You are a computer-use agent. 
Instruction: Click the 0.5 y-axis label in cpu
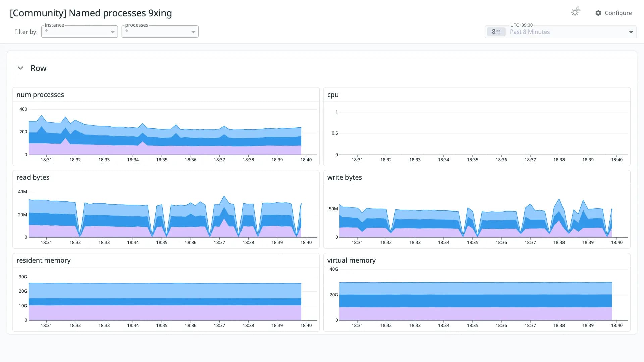click(x=335, y=133)
